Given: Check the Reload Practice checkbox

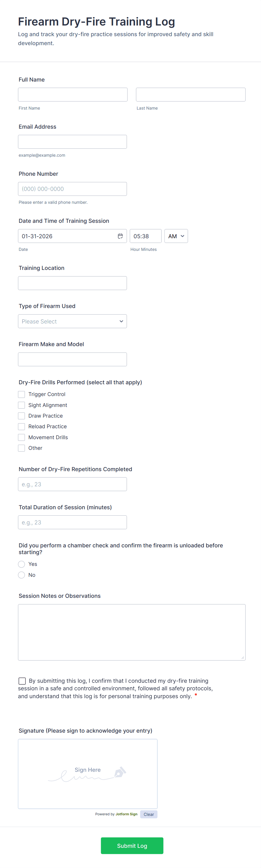Looking at the screenshot, I should point(21,426).
